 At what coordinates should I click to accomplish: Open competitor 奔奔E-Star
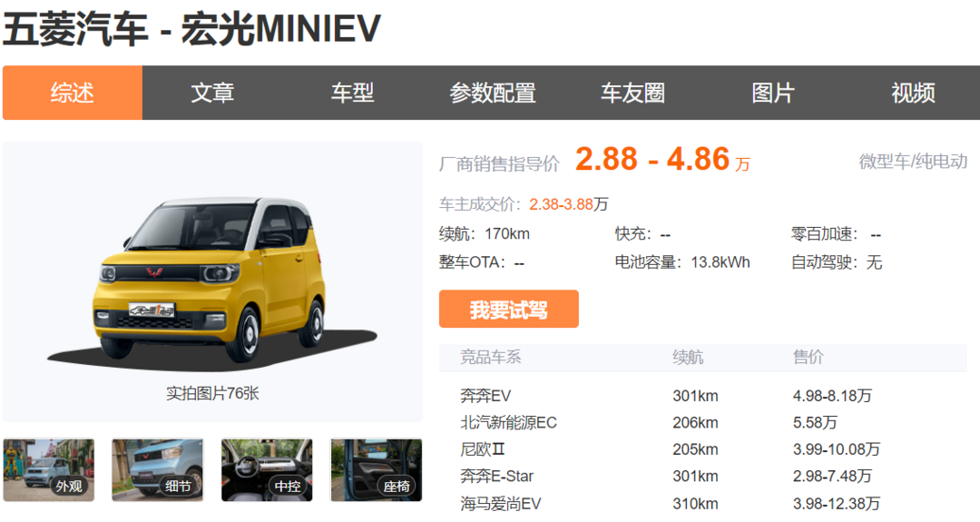[497, 477]
